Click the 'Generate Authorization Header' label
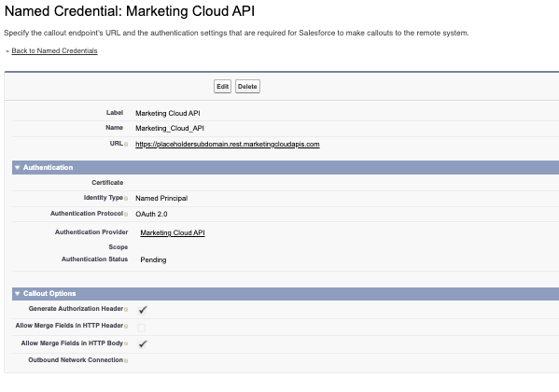Viewport: 559px width, 392px height. [x=76, y=309]
